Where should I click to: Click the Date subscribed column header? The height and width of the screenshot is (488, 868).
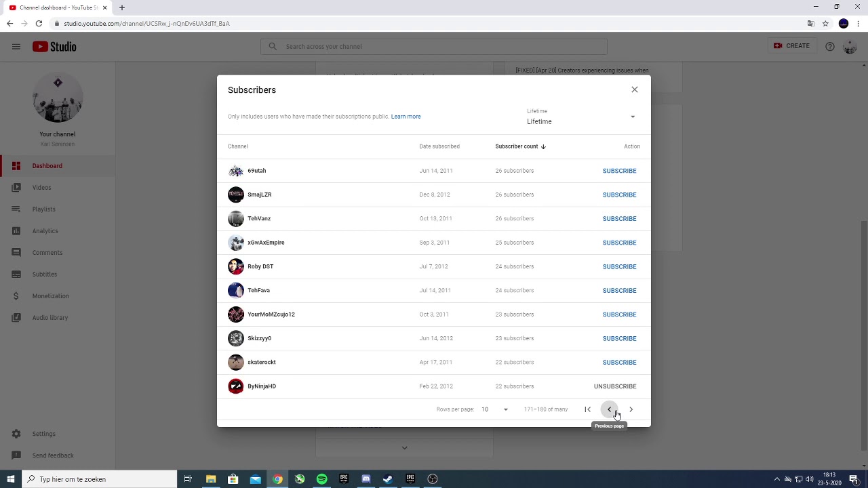click(x=439, y=146)
